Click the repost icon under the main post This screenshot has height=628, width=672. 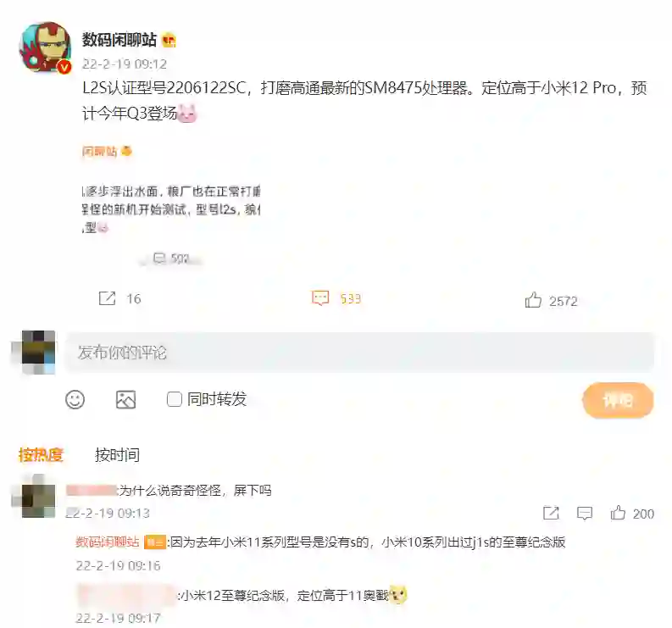pos(107,298)
